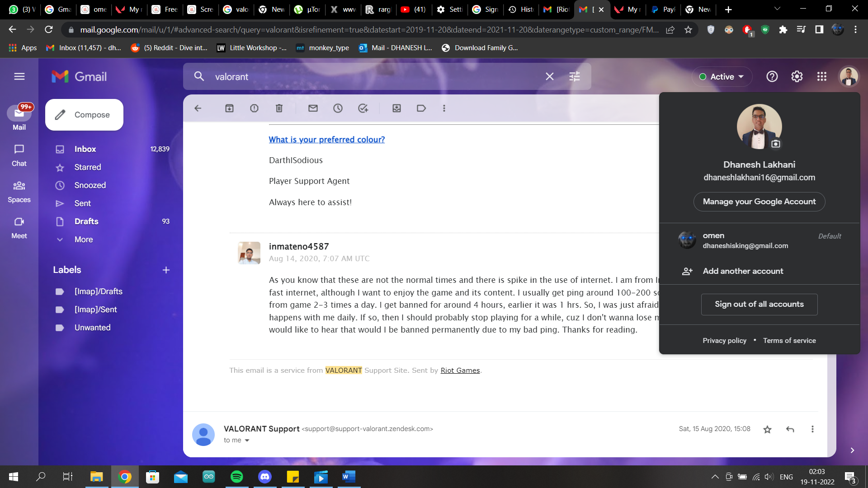Click the archive icon in email toolbar
The height and width of the screenshot is (488, 868).
point(230,108)
